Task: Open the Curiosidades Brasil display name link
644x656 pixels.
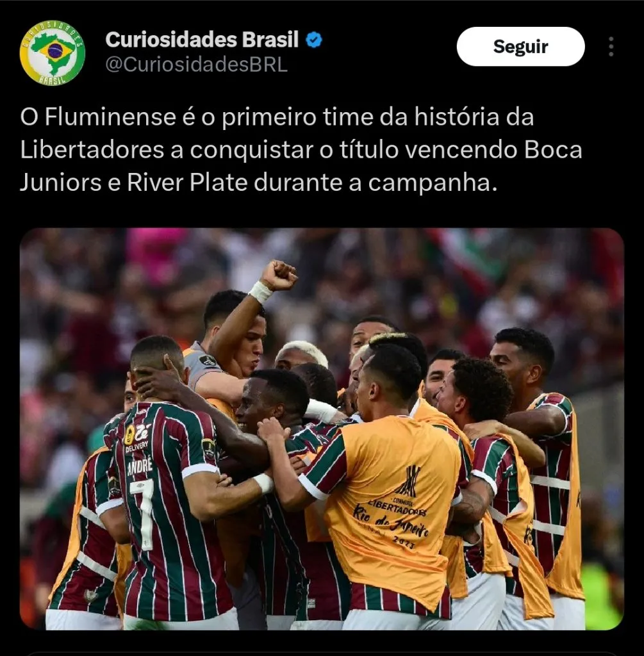Action: pos(202,40)
